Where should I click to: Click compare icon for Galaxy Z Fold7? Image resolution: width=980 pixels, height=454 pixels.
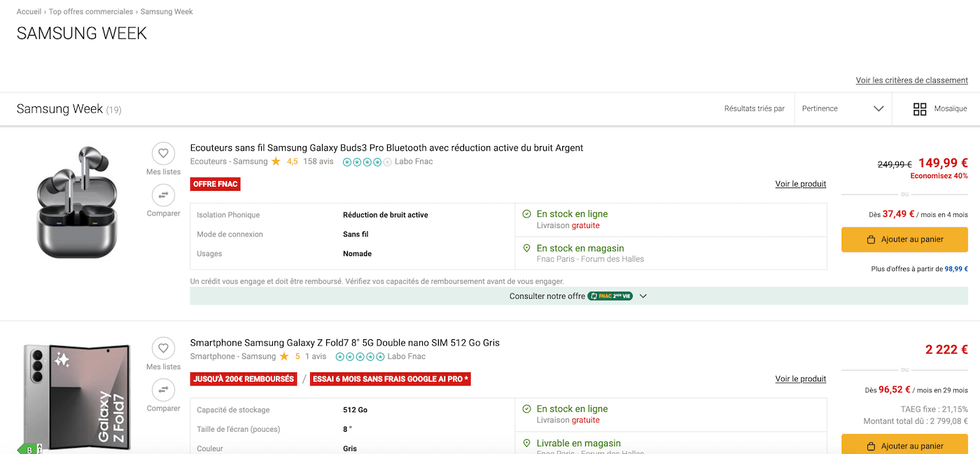(163, 390)
